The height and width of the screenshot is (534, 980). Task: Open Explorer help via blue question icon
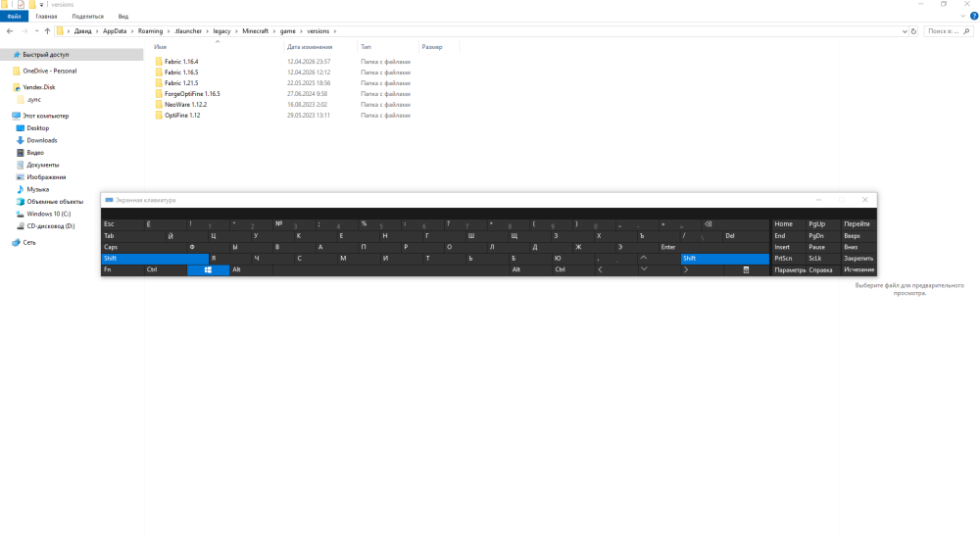click(974, 17)
